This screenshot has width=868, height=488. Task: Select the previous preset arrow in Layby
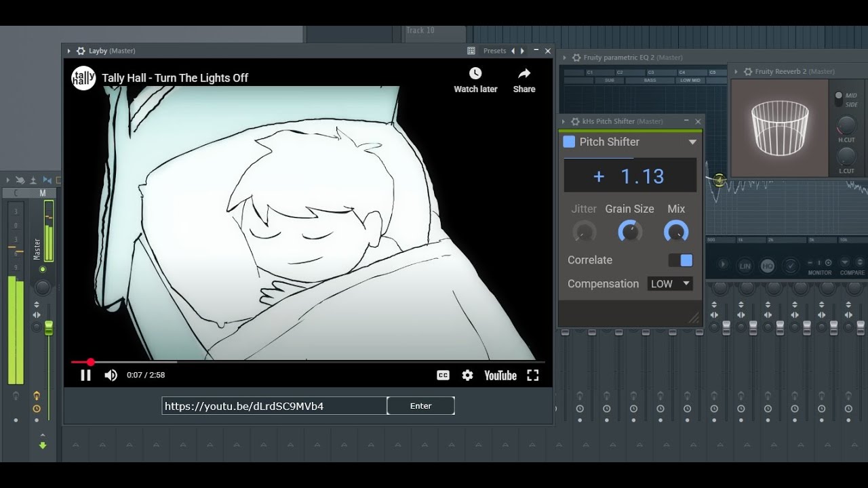[513, 51]
